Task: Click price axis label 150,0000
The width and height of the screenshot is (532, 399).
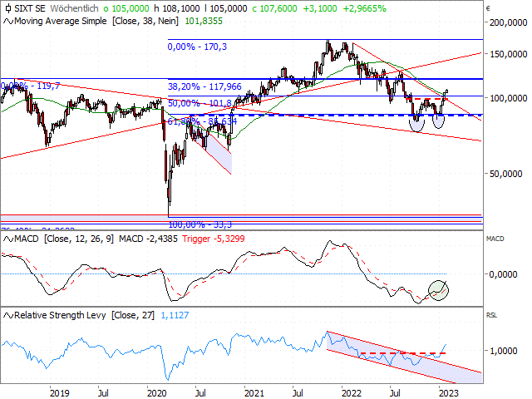Action: [x=508, y=54]
